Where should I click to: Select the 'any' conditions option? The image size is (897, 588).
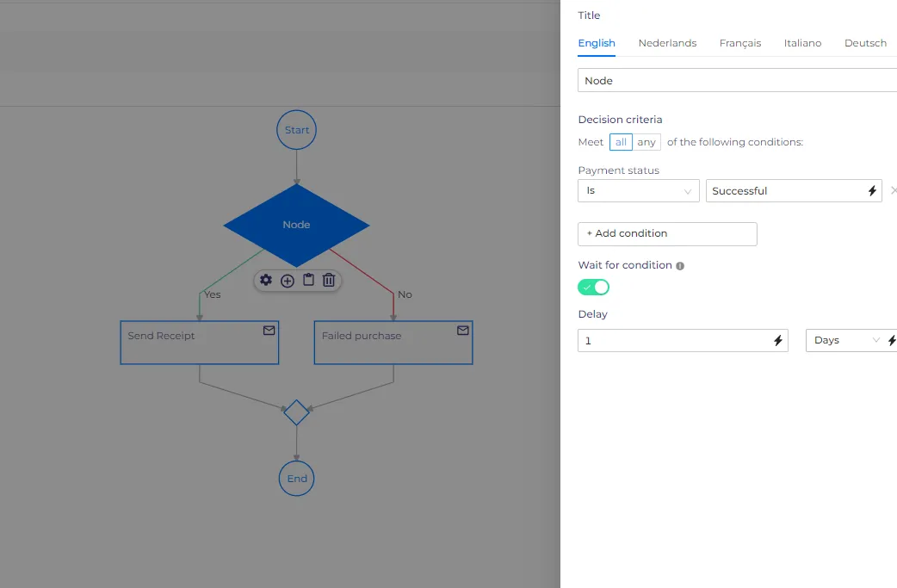tap(646, 142)
